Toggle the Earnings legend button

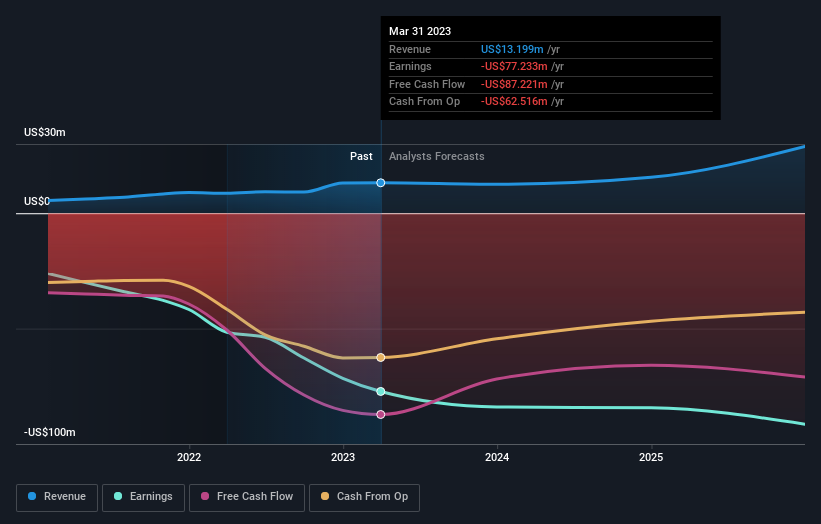click(143, 497)
